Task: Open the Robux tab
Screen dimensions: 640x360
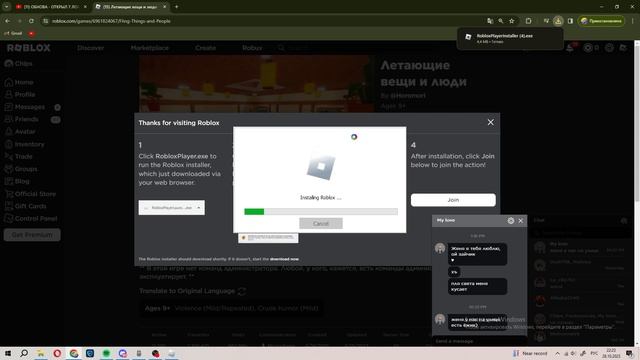Action: tap(252, 48)
